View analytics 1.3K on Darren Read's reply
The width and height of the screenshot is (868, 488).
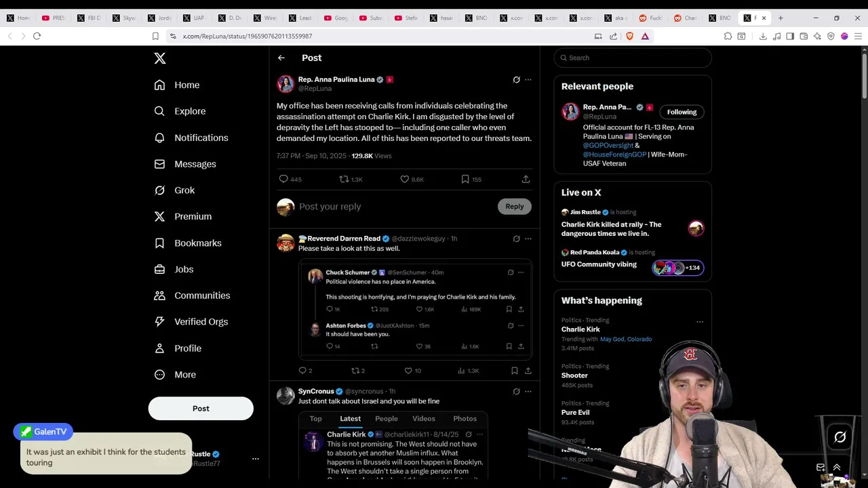[x=469, y=371]
